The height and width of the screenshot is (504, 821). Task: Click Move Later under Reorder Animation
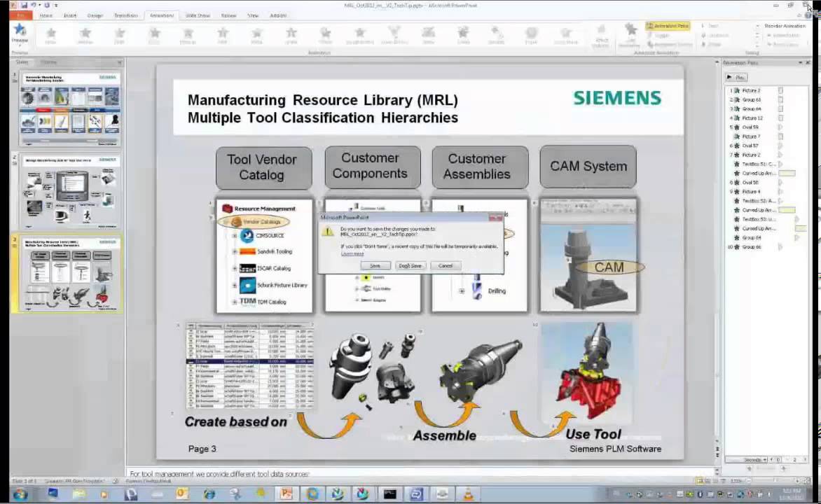click(x=782, y=45)
